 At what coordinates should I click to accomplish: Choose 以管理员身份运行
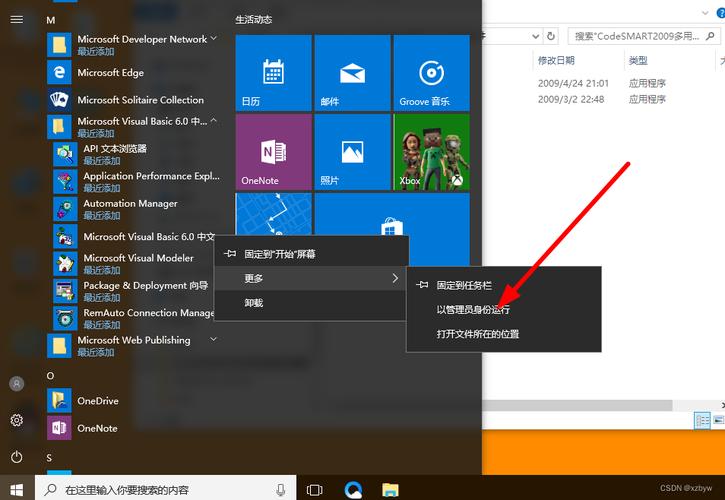[x=504, y=309]
